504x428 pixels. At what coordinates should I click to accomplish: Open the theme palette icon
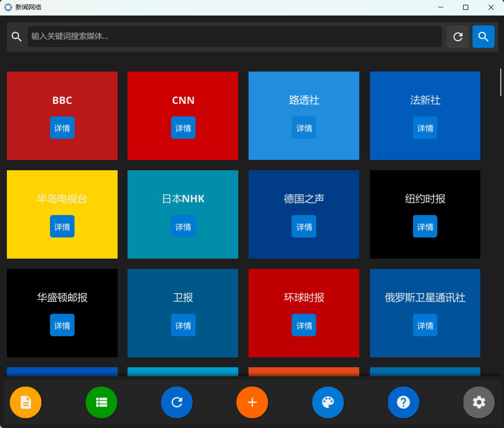[328, 402]
